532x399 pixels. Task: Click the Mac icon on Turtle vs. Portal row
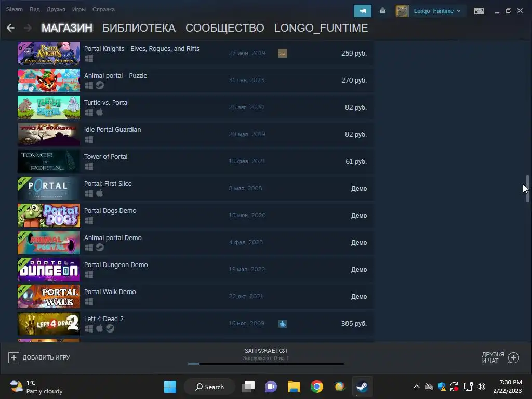coord(99,112)
